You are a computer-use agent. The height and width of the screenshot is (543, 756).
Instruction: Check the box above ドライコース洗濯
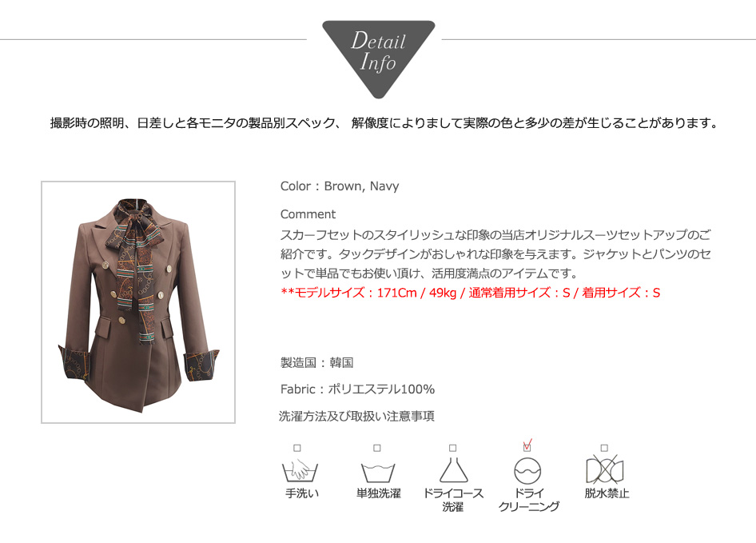tap(453, 448)
